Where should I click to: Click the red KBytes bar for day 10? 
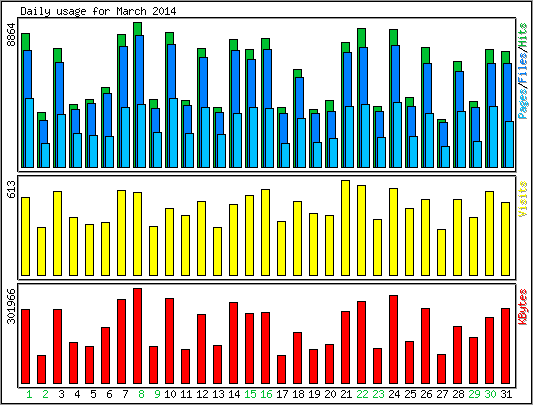(x=170, y=341)
